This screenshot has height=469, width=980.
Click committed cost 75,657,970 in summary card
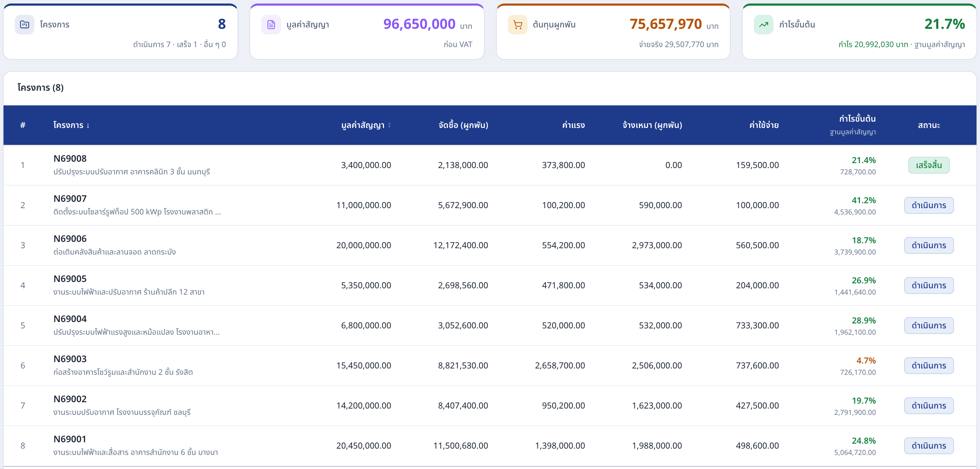pos(665,24)
